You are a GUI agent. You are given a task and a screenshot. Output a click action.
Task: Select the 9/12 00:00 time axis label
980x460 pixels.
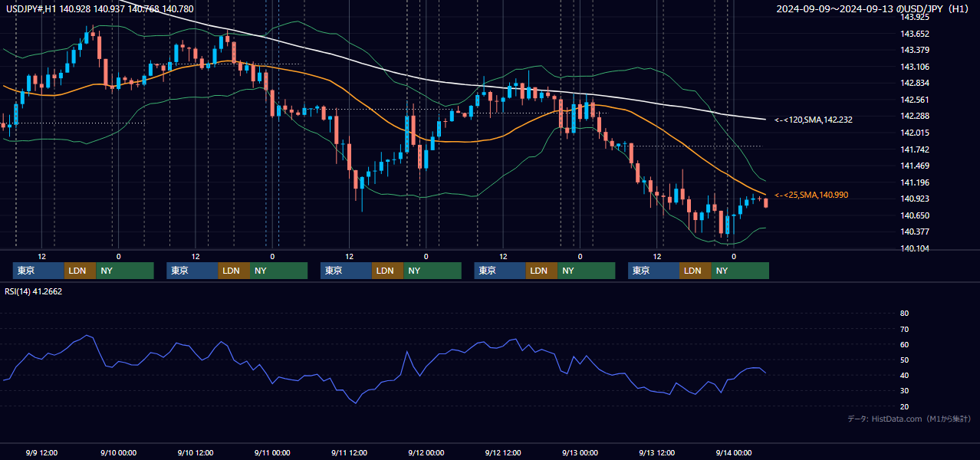coord(426,452)
